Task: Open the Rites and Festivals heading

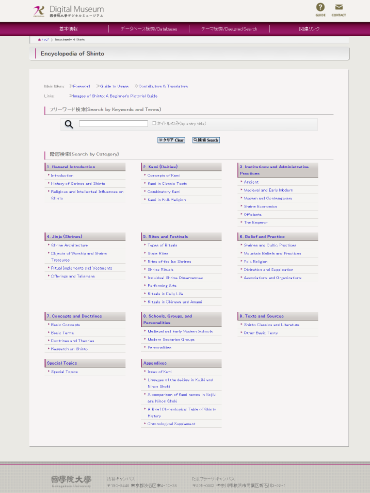Action: tap(166, 237)
